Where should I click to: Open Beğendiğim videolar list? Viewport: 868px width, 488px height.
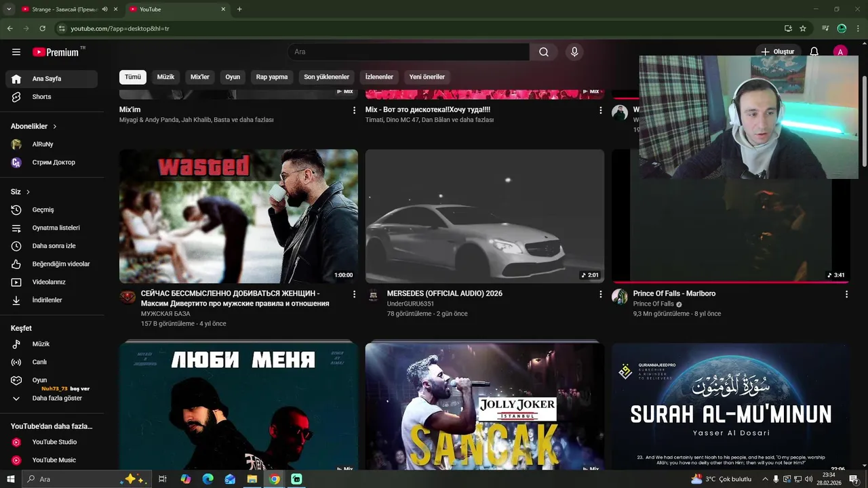click(52, 264)
